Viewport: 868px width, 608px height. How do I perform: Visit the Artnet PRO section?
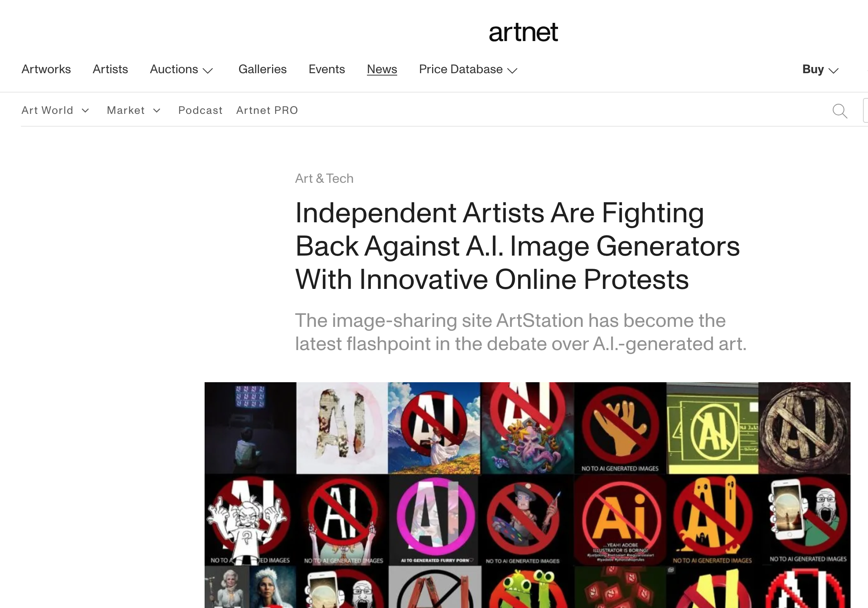[267, 110]
